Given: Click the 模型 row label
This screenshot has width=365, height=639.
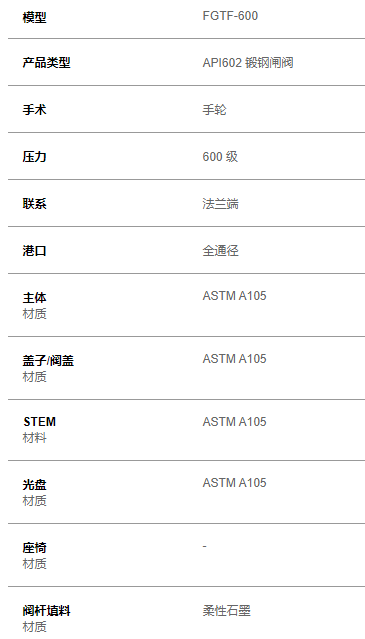Looking at the screenshot, I should click(35, 18).
